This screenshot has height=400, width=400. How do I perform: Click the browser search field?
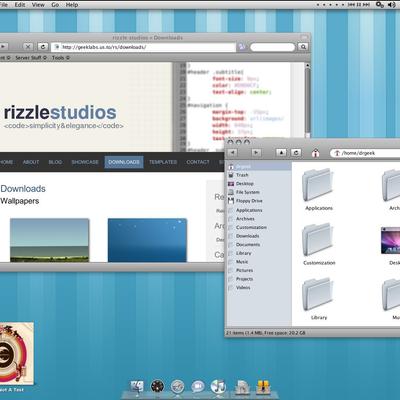(x=272, y=47)
